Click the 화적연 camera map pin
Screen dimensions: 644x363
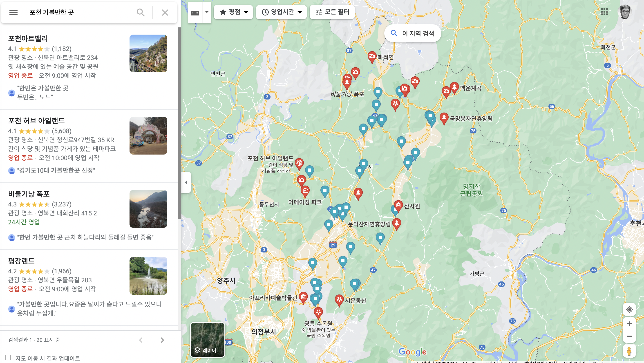pyautogui.click(x=372, y=56)
